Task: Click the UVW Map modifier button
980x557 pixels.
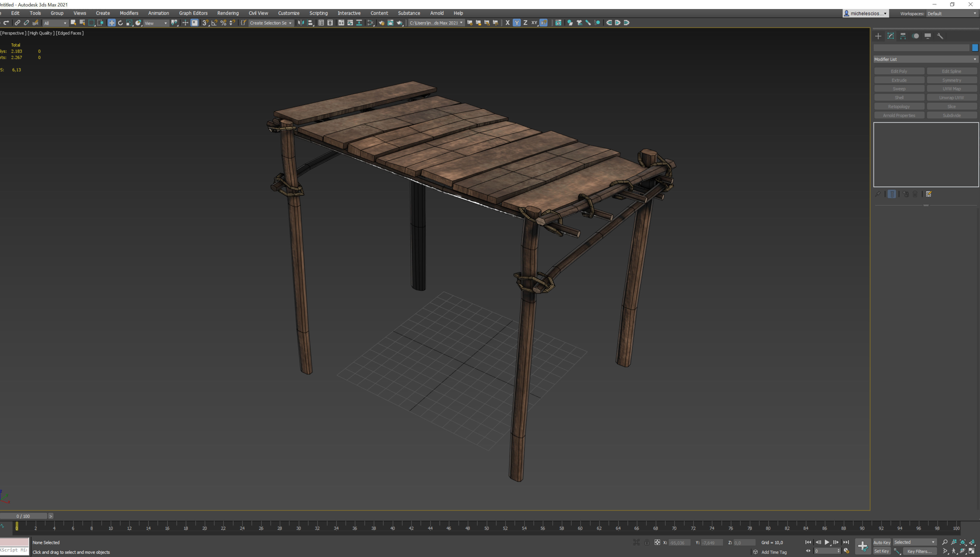Action: pos(952,89)
